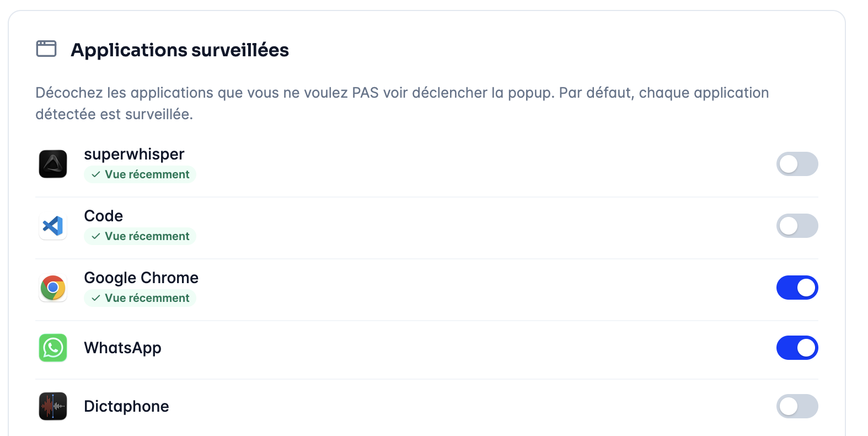Click the checkmark in Google Chrome's Vue récemment badge
The width and height of the screenshot is (868, 436).
point(96,298)
